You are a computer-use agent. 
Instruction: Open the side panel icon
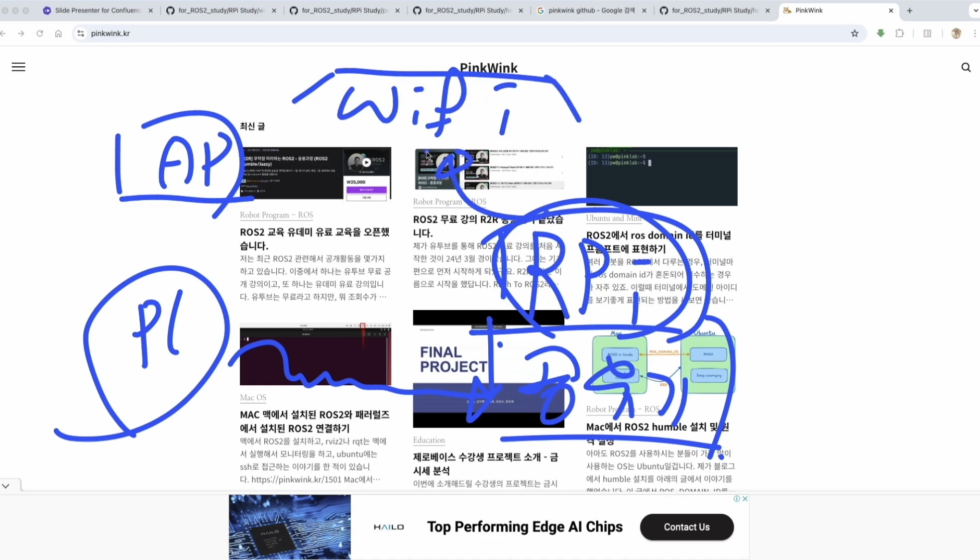pyautogui.click(x=927, y=33)
